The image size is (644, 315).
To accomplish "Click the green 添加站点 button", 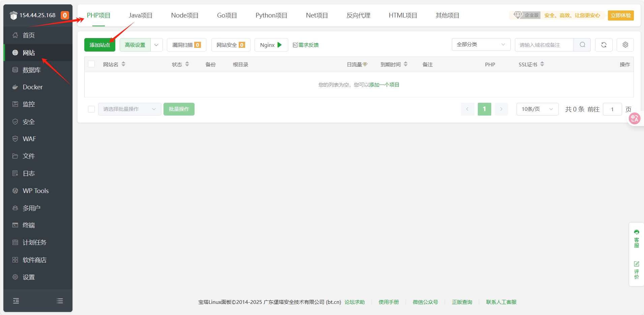I will pos(100,45).
